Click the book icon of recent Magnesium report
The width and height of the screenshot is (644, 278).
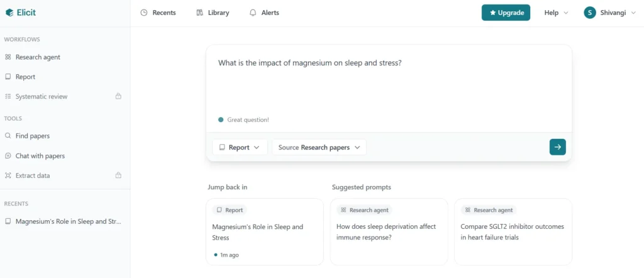(x=8, y=221)
